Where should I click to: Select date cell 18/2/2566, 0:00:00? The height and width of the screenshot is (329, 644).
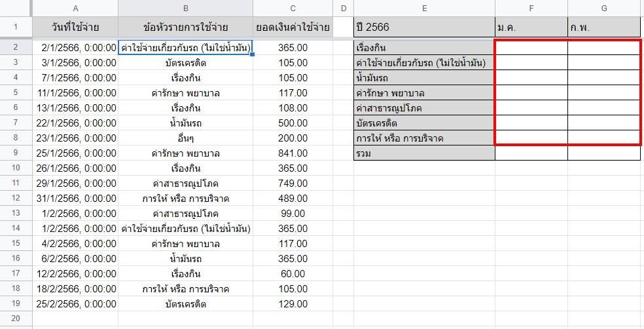pyautogui.click(x=75, y=289)
